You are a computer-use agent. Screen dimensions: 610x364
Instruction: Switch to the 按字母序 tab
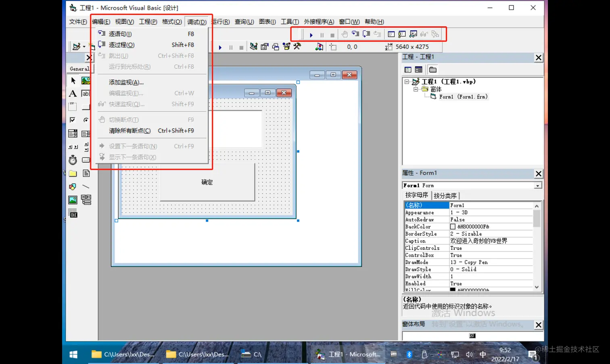coord(417,195)
